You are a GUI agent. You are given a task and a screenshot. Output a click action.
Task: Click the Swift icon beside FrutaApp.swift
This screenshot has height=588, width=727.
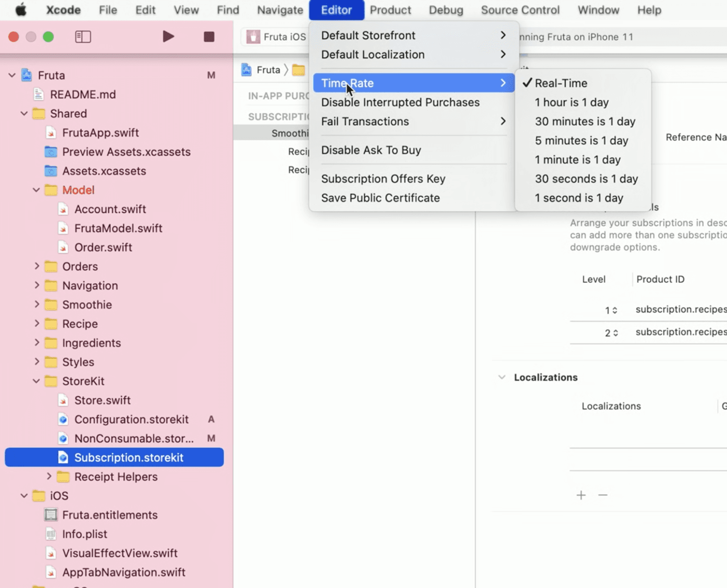[50, 132]
